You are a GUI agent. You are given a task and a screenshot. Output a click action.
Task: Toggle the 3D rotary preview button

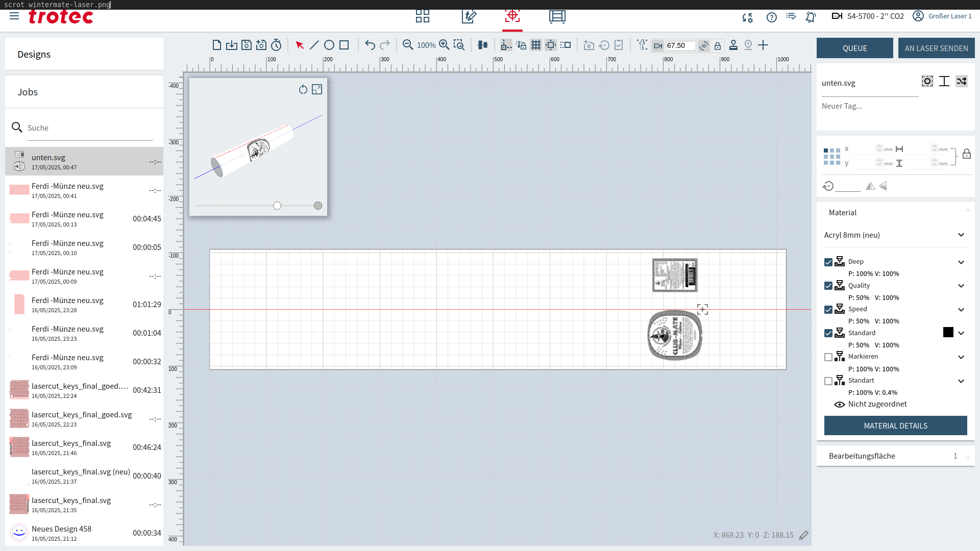(704, 46)
